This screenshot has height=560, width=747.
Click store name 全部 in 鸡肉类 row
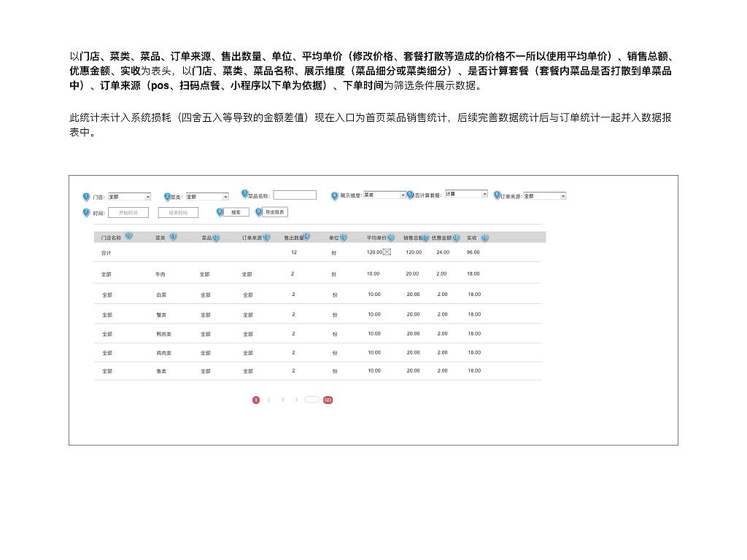point(107,353)
